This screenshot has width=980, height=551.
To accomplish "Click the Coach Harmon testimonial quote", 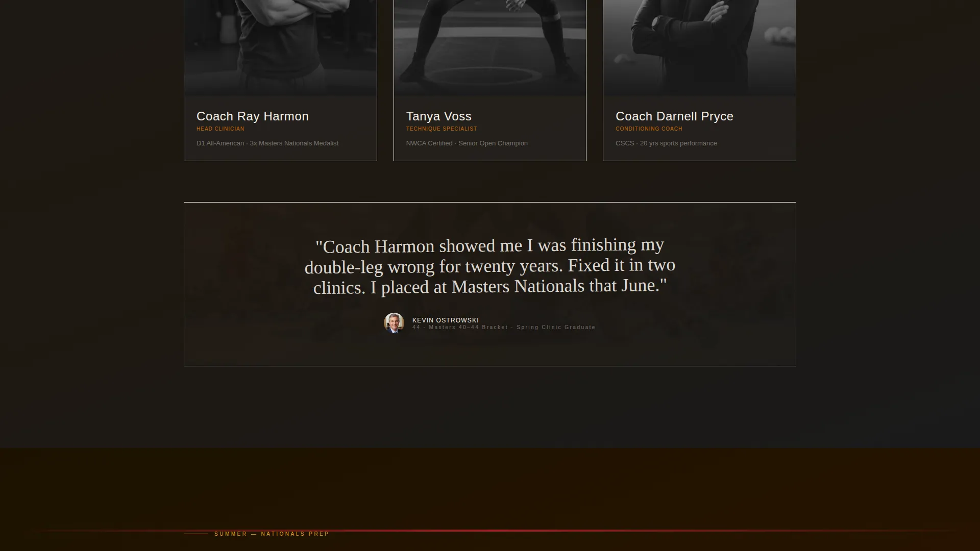I will (490, 266).
